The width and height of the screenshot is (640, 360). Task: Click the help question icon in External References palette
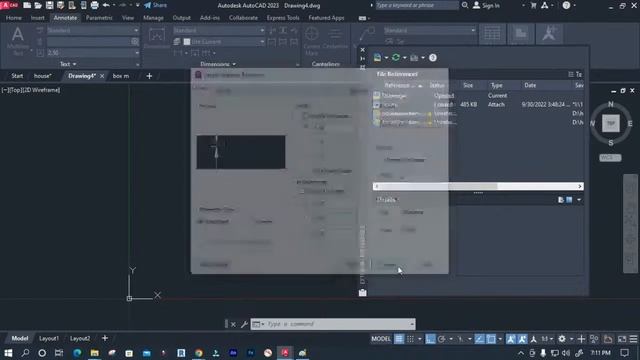pyautogui.click(x=433, y=58)
